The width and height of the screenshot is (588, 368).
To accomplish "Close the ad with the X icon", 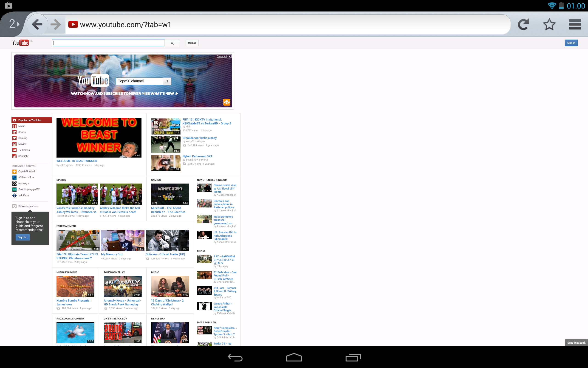I will pos(230,57).
